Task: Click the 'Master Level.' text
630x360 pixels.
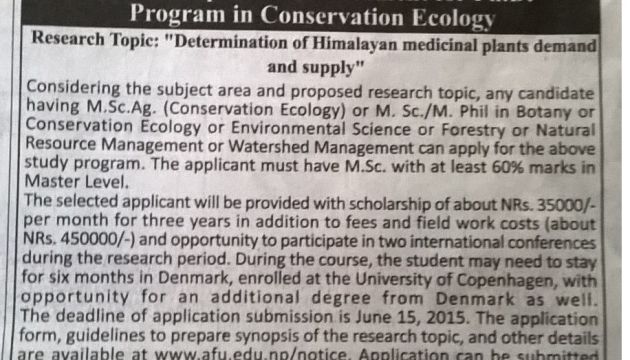Action: pyautogui.click(x=77, y=182)
